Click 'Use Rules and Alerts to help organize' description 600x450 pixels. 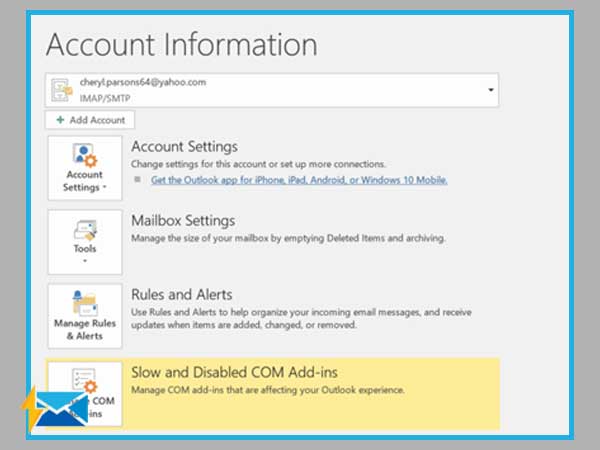(x=301, y=318)
